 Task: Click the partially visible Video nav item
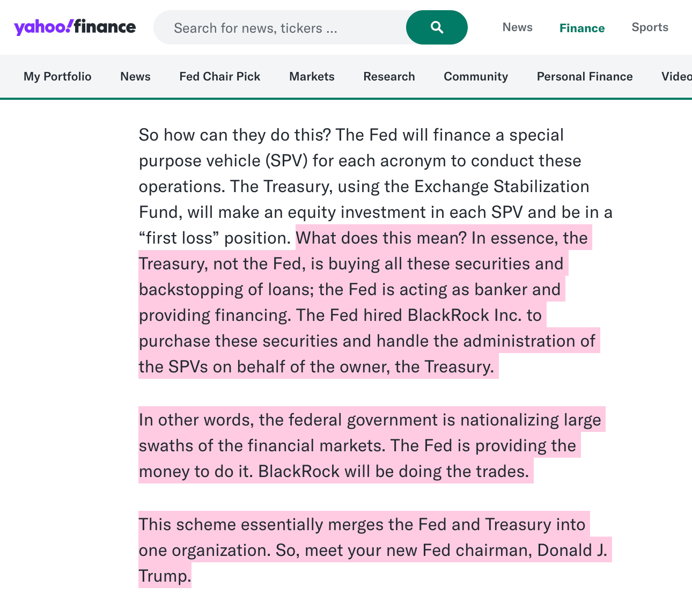[676, 76]
